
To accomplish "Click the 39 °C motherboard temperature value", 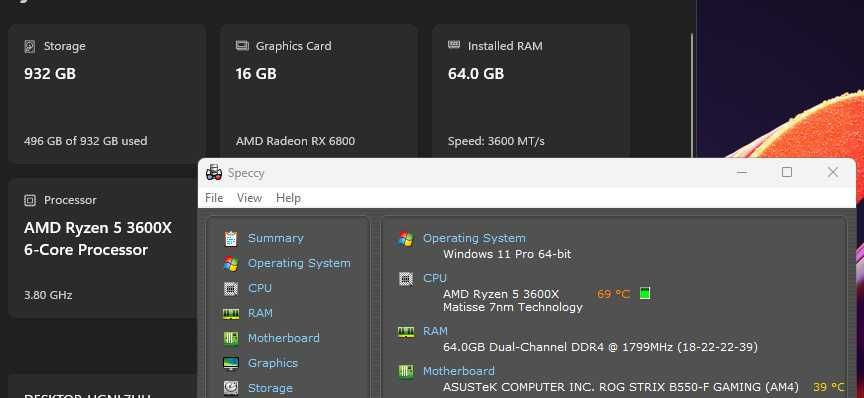I will pos(828,387).
